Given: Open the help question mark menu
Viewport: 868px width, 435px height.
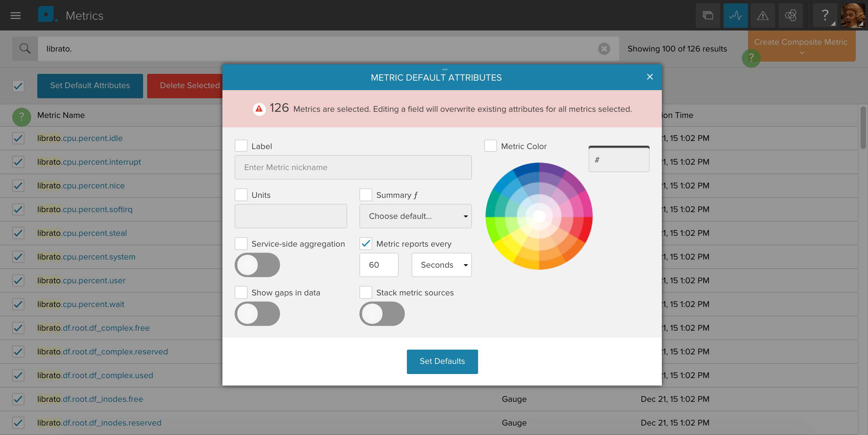Looking at the screenshot, I should pos(825,16).
